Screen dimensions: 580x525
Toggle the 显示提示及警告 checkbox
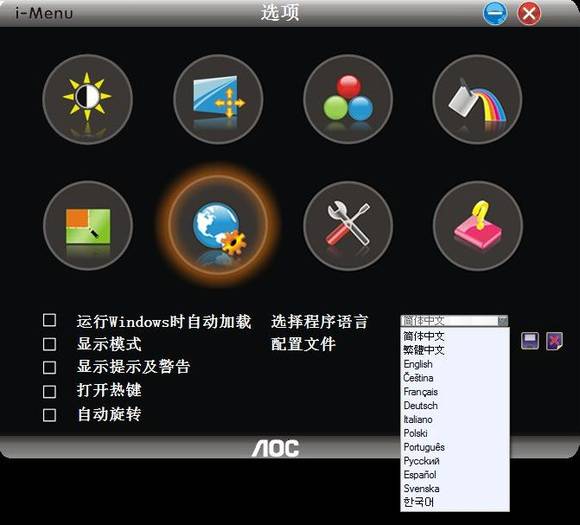[50, 368]
